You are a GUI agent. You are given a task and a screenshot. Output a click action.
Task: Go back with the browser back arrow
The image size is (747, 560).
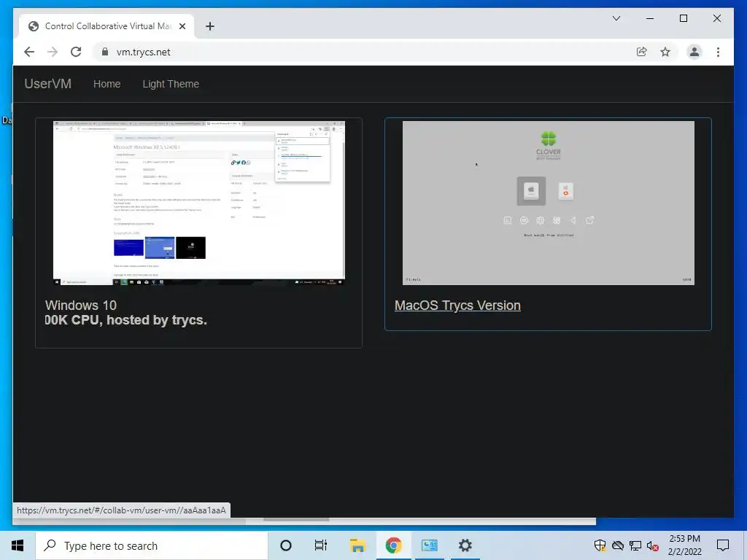coord(29,52)
